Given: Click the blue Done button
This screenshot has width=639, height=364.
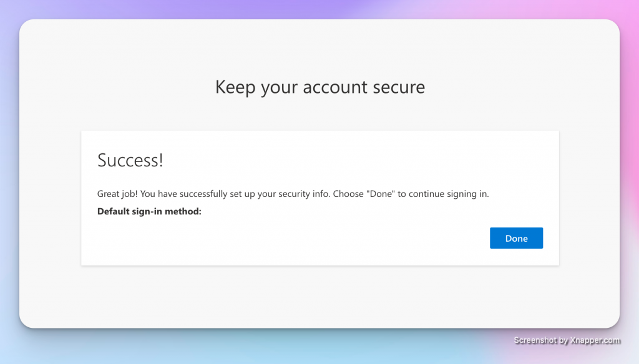Looking at the screenshot, I should (x=516, y=238).
